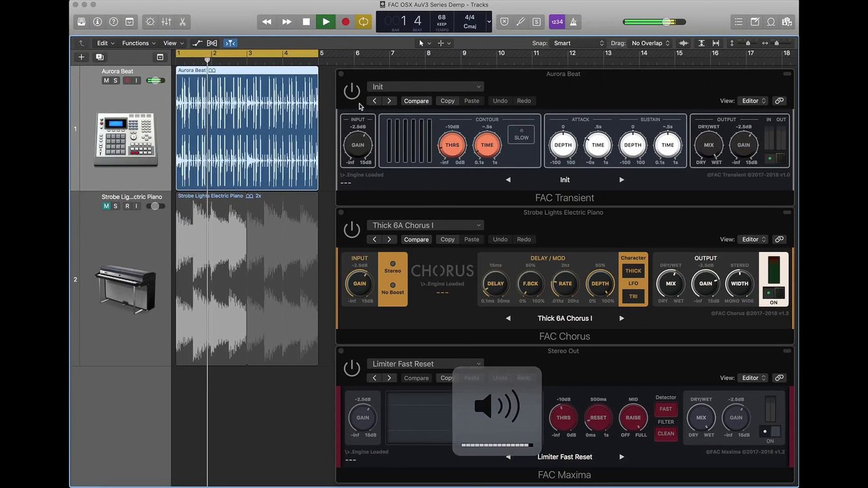
Task: Select THICK character in FAC Chorus
Action: tap(633, 270)
